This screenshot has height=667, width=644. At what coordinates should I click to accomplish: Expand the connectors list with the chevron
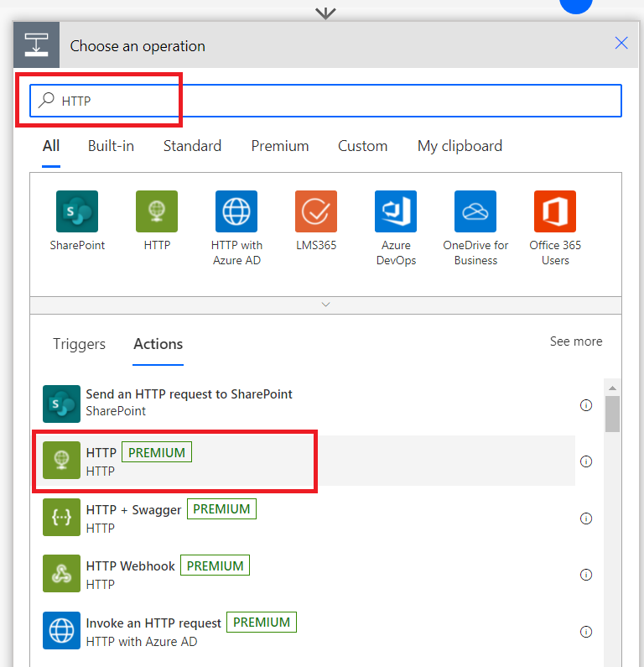click(x=325, y=305)
